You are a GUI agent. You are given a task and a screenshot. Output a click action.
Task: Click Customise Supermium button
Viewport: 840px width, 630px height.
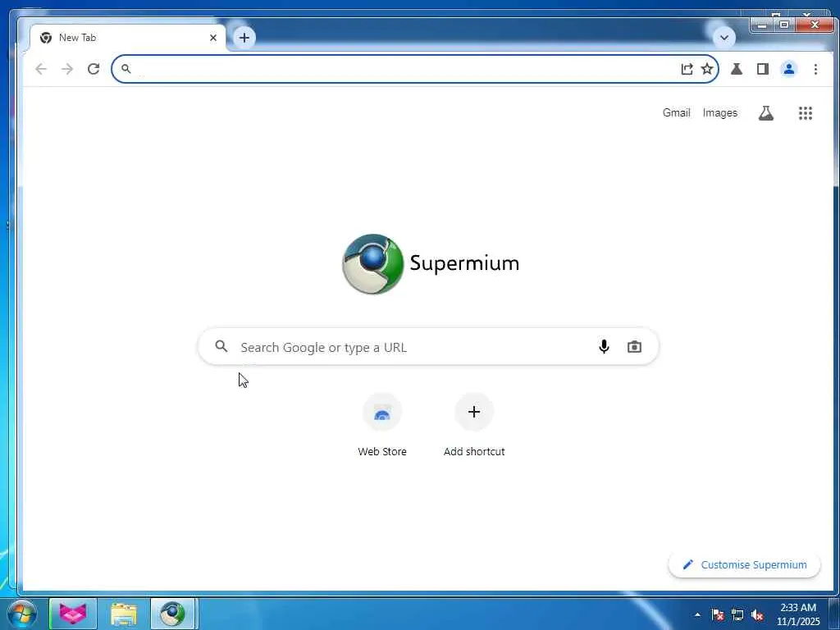(745, 564)
